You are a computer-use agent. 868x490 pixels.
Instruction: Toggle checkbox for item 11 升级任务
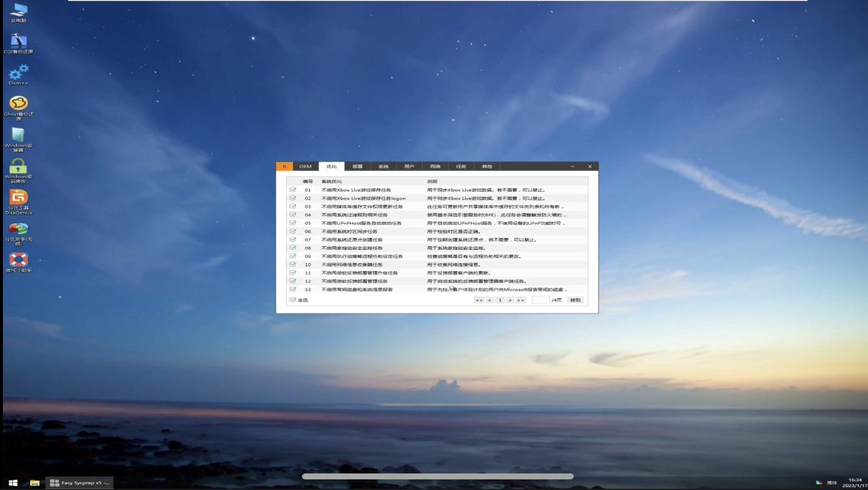click(292, 273)
